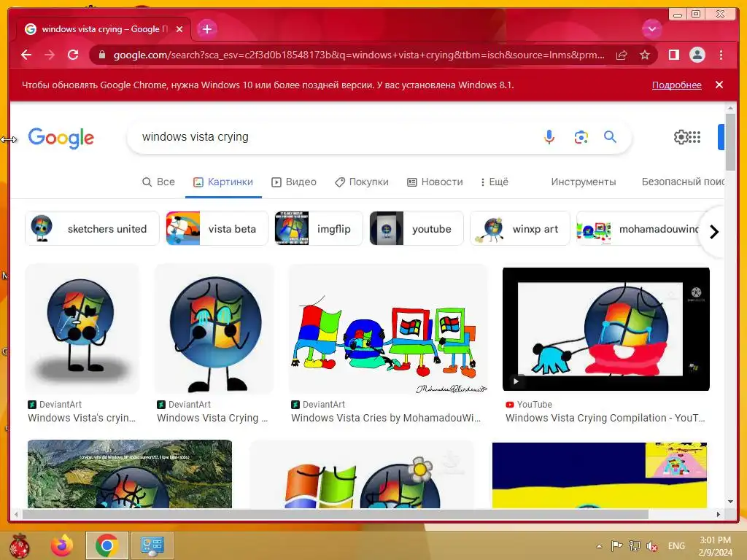Click the 'YouTube' source label
Image resolution: width=747 pixels, height=560 pixels.
click(x=535, y=404)
